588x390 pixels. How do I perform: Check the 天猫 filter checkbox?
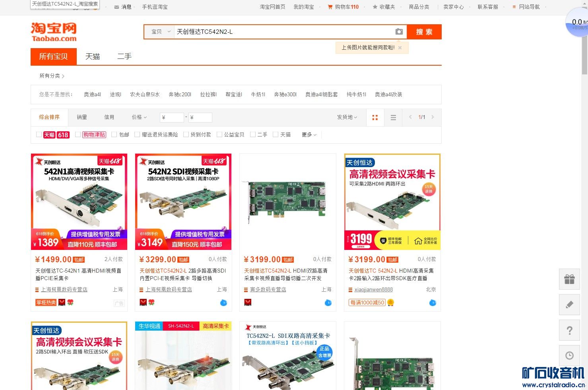tap(276, 135)
